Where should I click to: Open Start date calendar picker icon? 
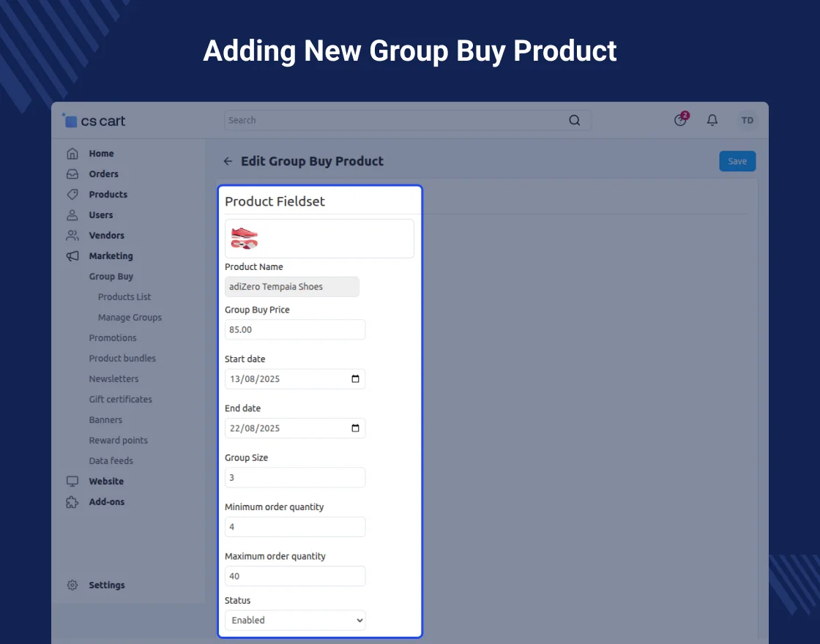tap(355, 379)
